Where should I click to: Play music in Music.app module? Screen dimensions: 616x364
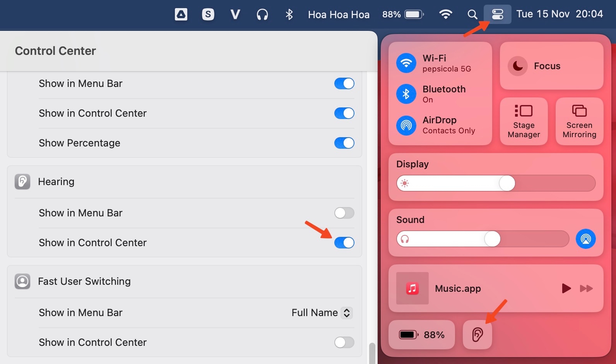(x=566, y=288)
